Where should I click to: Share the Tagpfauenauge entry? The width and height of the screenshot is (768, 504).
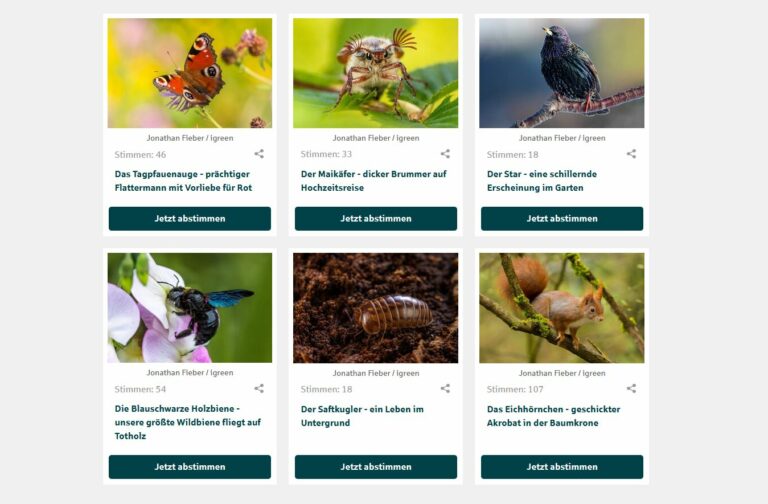[x=259, y=154]
